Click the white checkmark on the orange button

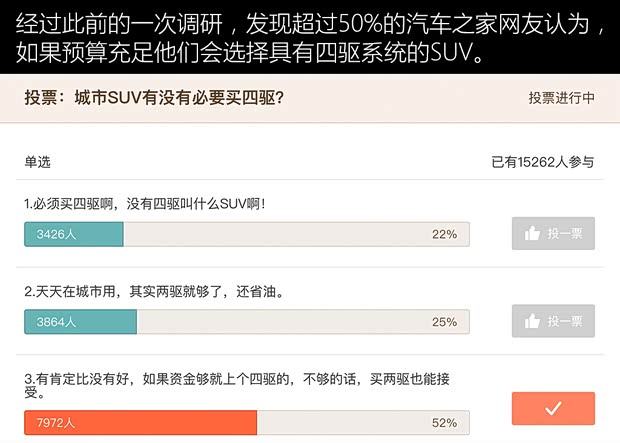pyautogui.click(x=553, y=408)
